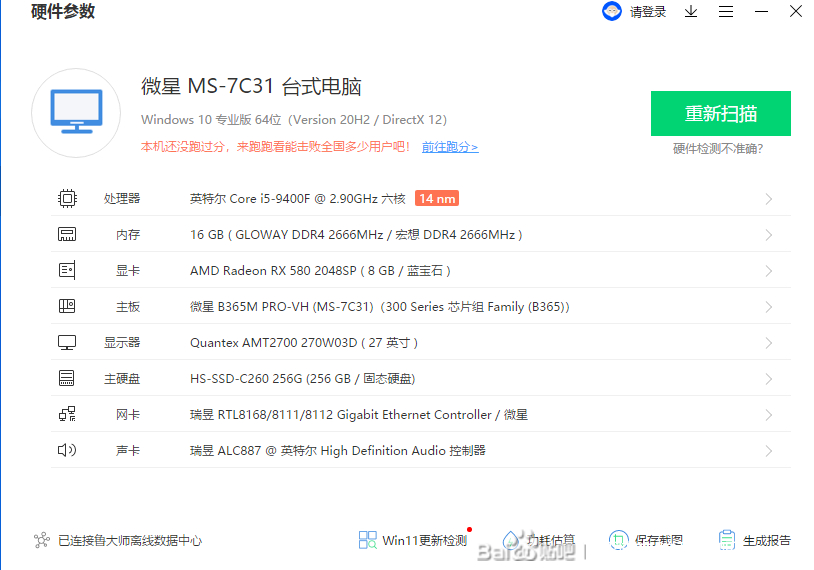The height and width of the screenshot is (570, 814).
Task: Click the 网卡 label
Action: 128,414
